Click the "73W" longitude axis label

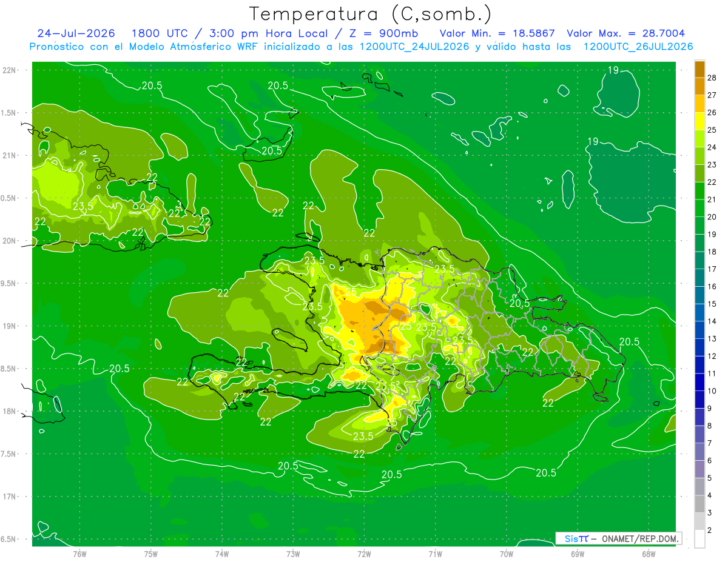pyautogui.click(x=293, y=554)
